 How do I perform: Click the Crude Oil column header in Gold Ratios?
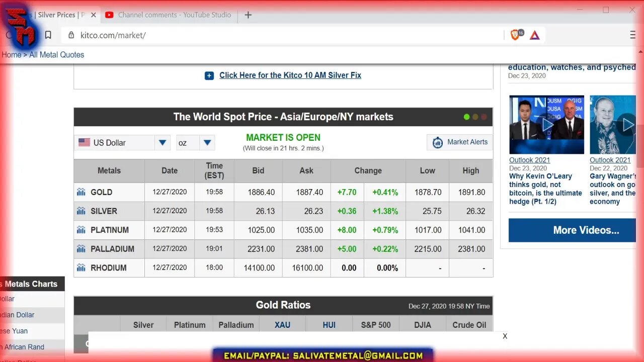click(x=469, y=325)
